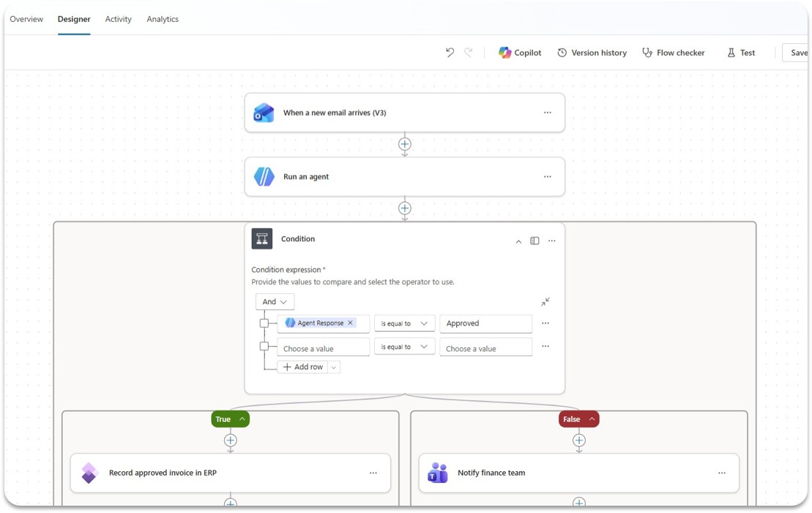Click the Teams icon on Notify finance team
Screen dimensions: 812x513
tap(437, 473)
